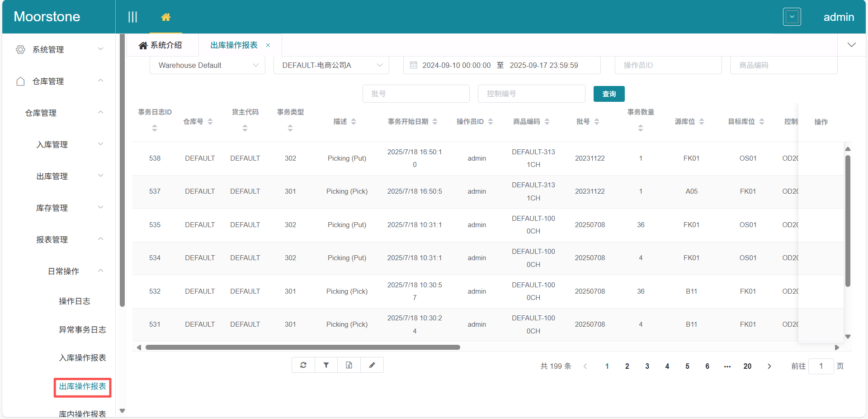The height and width of the screenshot is (419, 868).
Task: Toggle sorting on the 事务数量 column
Action: pyautogui.click(x=640, y=128)
